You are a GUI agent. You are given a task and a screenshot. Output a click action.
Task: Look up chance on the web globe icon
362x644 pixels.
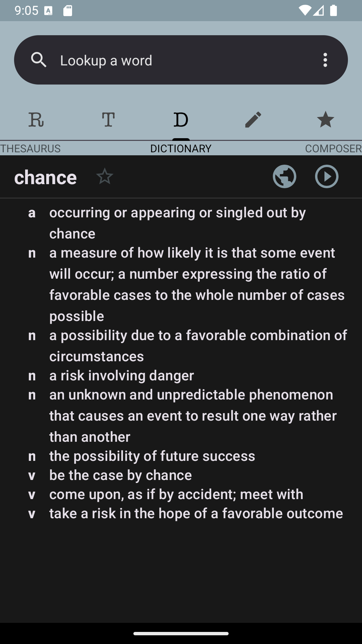pyautogui.click(x=285, y=176)
